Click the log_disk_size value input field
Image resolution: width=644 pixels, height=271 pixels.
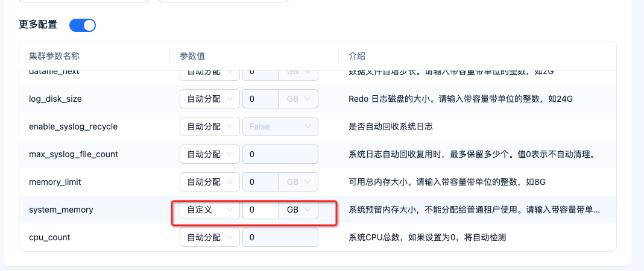tap(261, 99)
